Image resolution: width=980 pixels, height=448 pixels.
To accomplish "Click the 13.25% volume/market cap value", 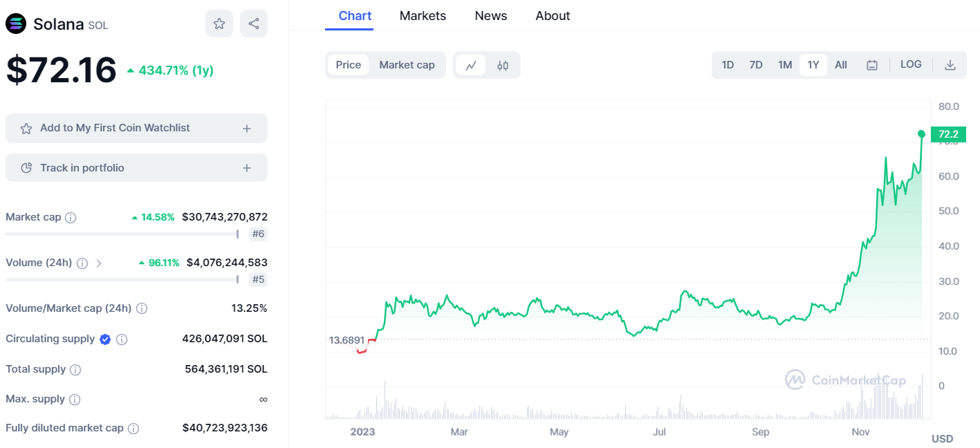I will pyautogui.click(x=250, y=308).
